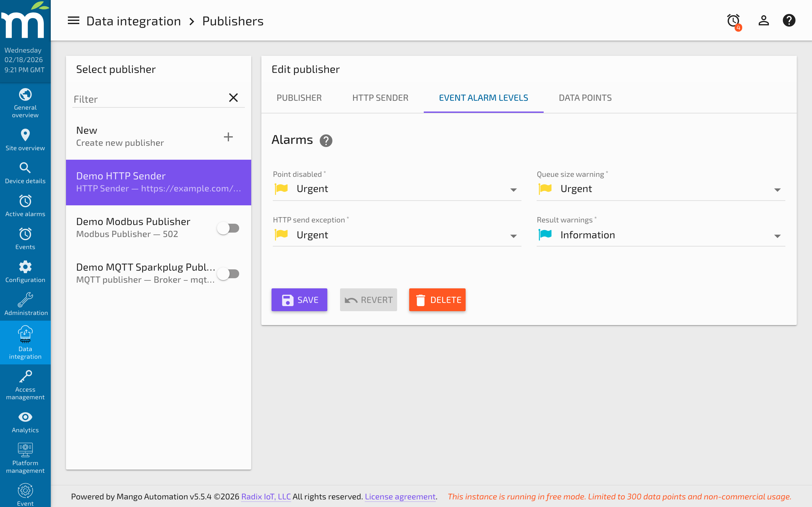812x507 pixels.
Task: Open the License agreement link
Action: coord(400,497)
